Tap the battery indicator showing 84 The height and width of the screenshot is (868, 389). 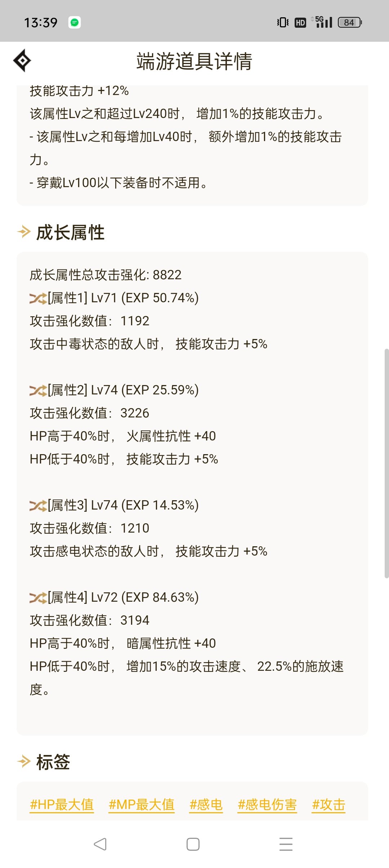(x=349, y=23)
